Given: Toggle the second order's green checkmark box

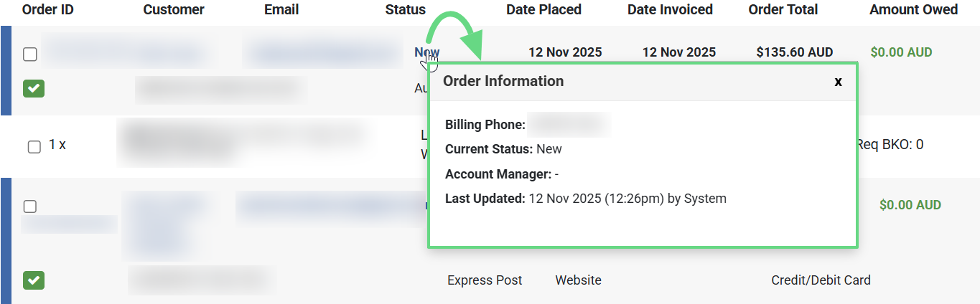Looking at the screenshot, I should tap(34, 280).
